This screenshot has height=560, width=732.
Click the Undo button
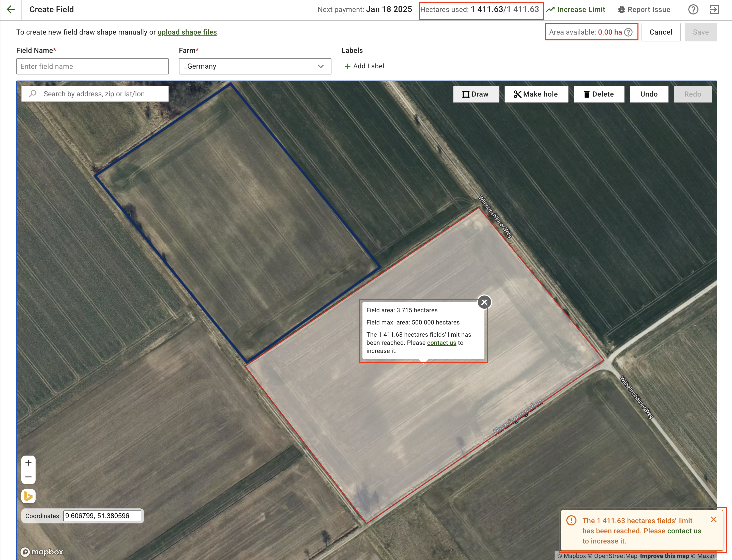tap(649, 94)
